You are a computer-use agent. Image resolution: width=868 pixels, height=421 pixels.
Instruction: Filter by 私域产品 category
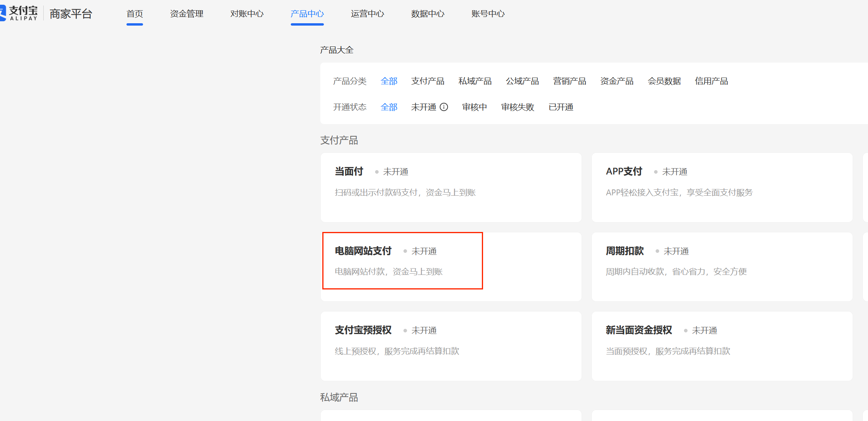point(475,81)
